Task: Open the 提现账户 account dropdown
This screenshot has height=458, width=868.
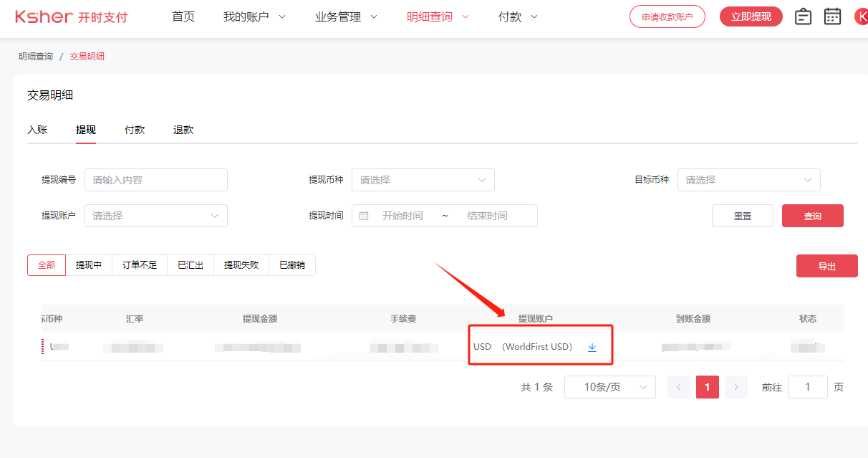Action: [x=155, y=215]
